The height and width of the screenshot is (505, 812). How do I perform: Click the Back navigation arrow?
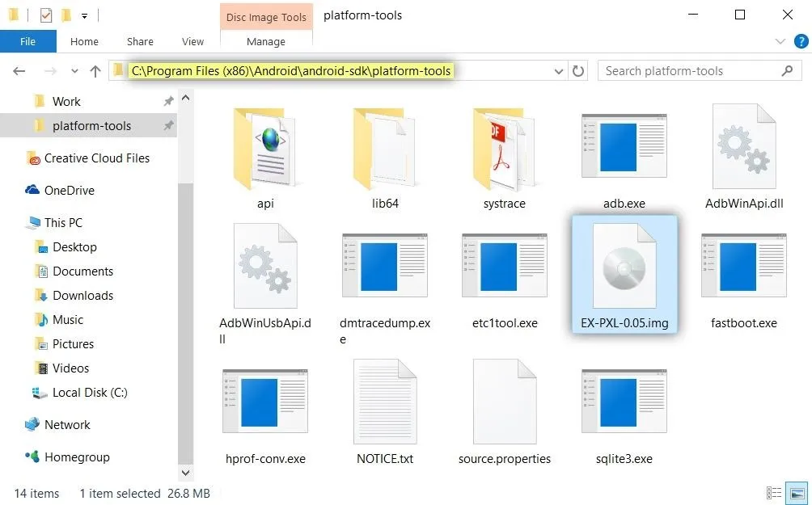[x=19, y=71]
